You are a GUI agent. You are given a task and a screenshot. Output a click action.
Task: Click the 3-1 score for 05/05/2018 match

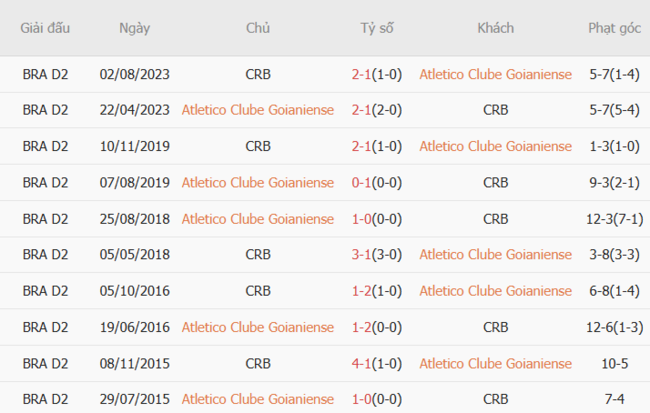click(361, 254)
